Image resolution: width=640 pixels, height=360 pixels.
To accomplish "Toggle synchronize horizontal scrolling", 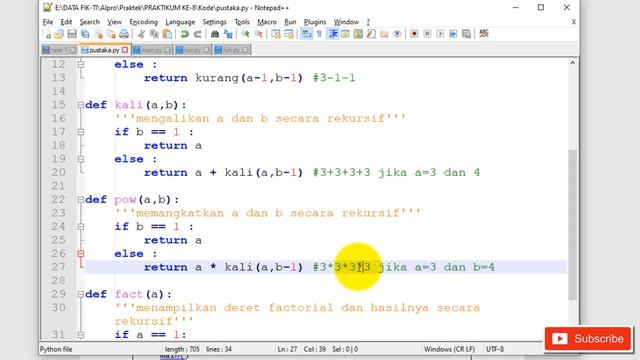I will pos(289,34).
